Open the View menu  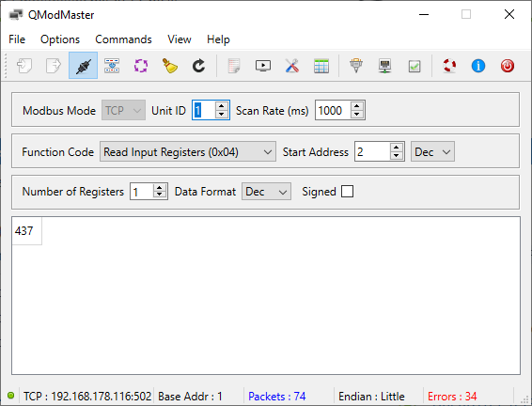[180, 39]
